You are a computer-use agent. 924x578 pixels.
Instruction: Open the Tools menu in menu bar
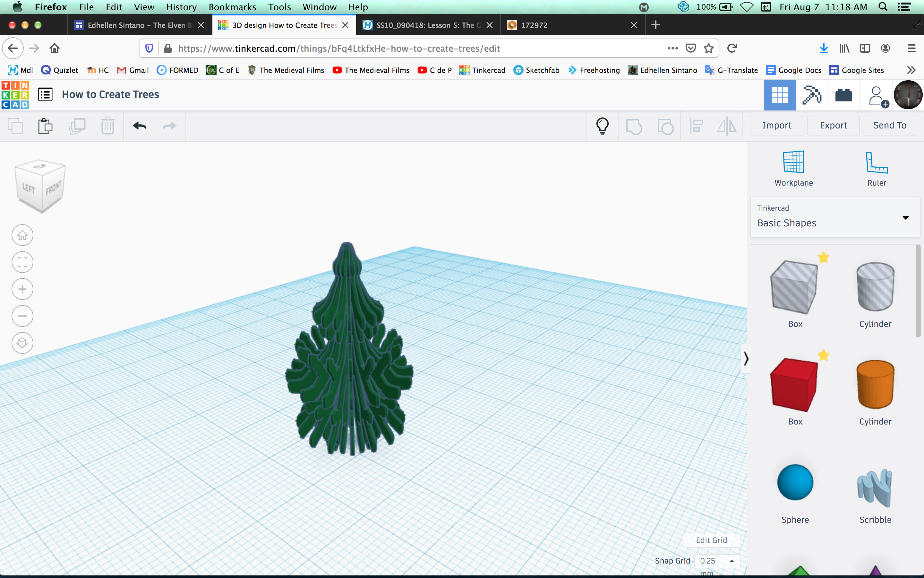[279, 7]
